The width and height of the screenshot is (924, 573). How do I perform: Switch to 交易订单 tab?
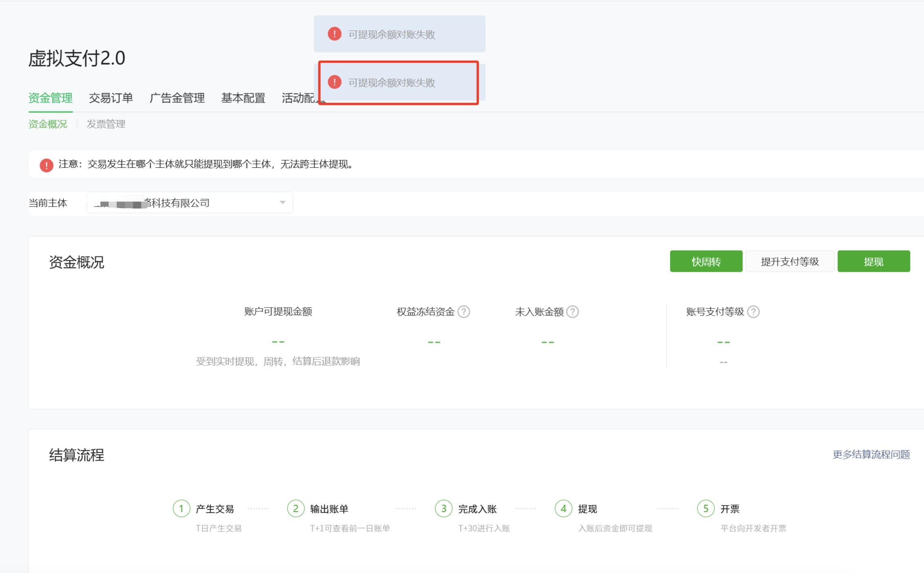tap(111, 98)
